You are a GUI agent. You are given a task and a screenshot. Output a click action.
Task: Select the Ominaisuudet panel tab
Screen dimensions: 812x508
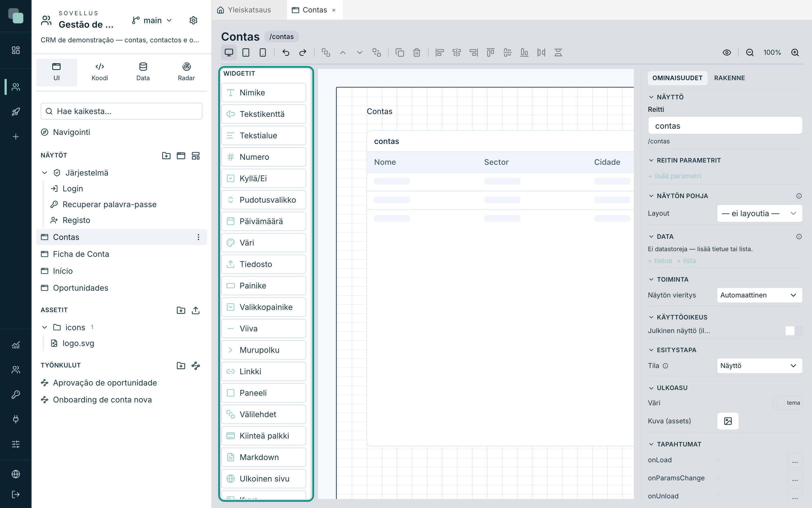[x=677, y=78]
